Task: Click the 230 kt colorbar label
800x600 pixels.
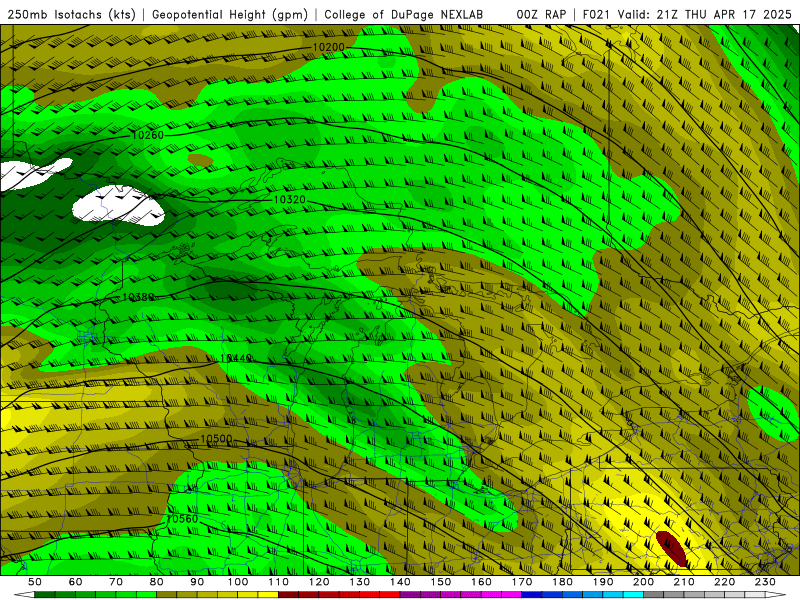Action: click(x=765, y=582)
